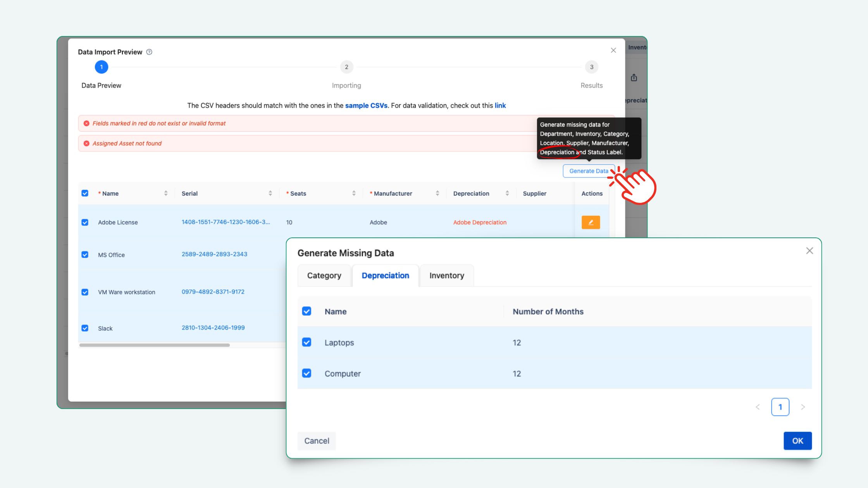Switch to the Inventory tab
This screenshot has width=868, height=488.
446,275
